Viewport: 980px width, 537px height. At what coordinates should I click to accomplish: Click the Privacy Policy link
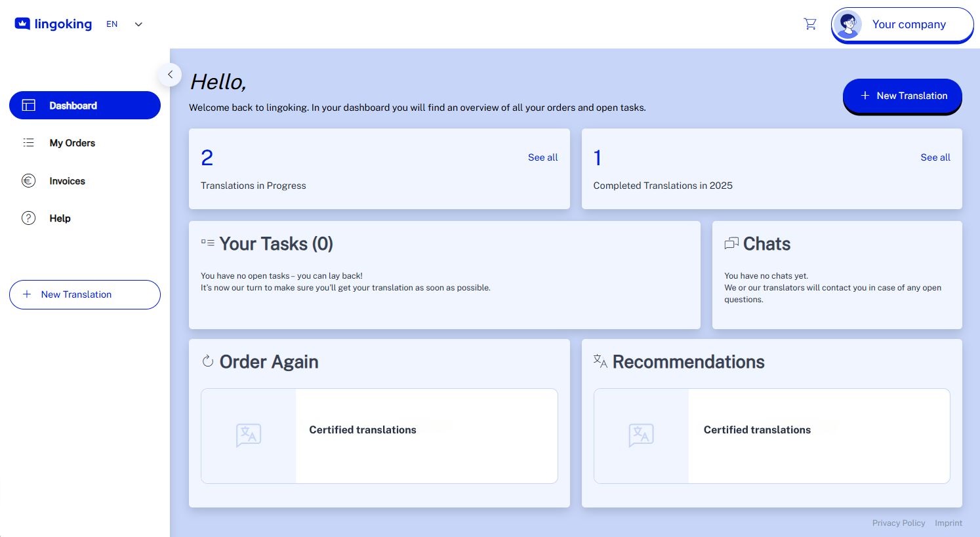pos(899,523)
